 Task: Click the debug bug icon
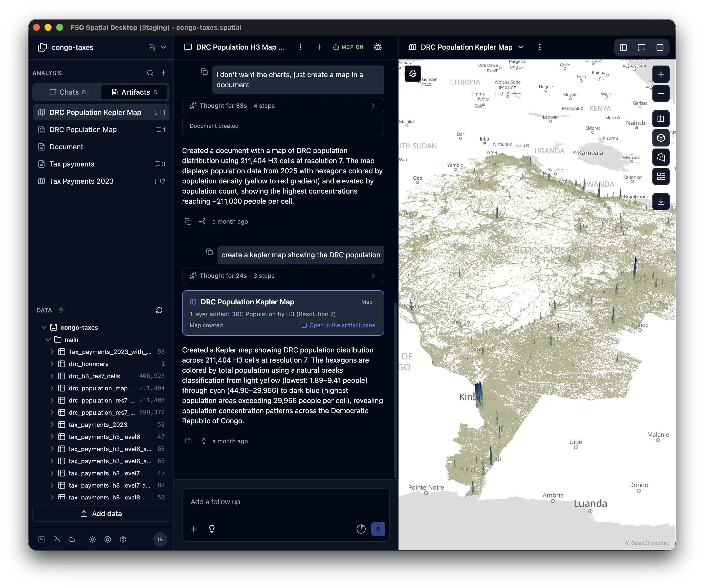[x=378, y=47]
